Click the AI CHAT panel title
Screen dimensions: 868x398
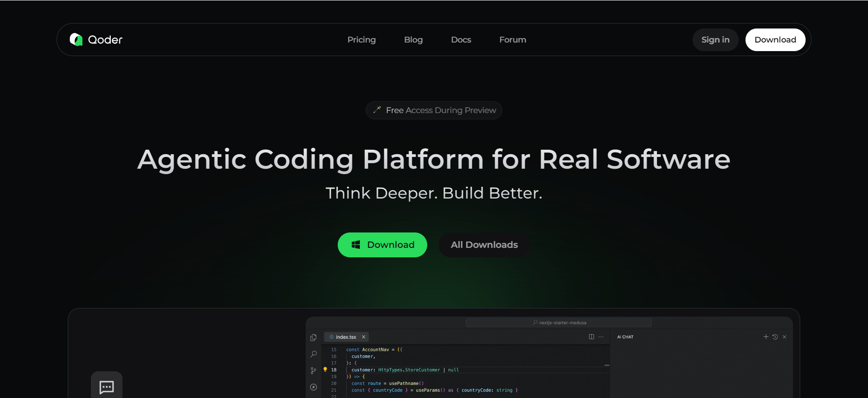(625, 337)
